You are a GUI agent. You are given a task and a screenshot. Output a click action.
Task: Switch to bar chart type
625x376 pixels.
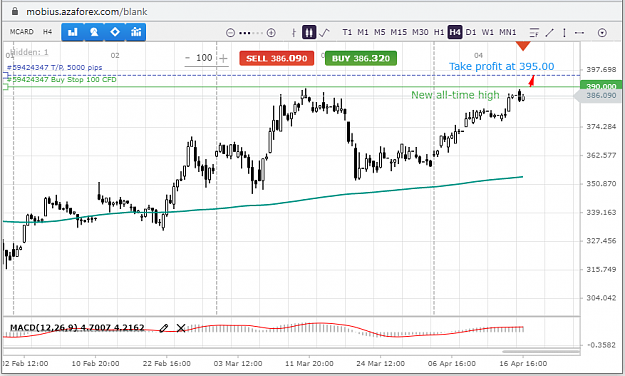pos(294,33)
